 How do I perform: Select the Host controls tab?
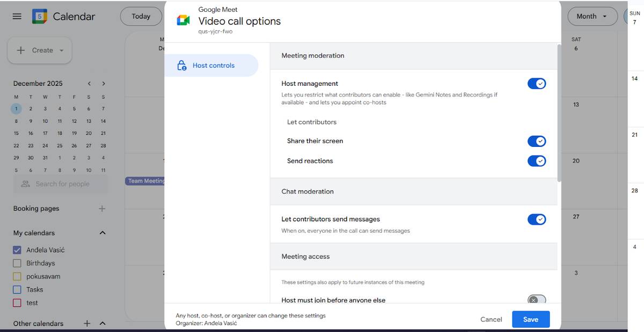pos(213,65)
